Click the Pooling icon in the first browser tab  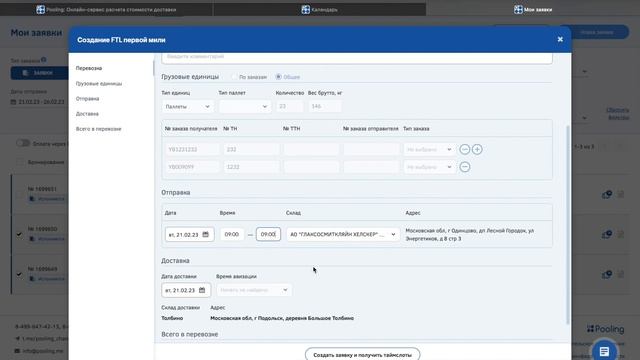point(40,9)
